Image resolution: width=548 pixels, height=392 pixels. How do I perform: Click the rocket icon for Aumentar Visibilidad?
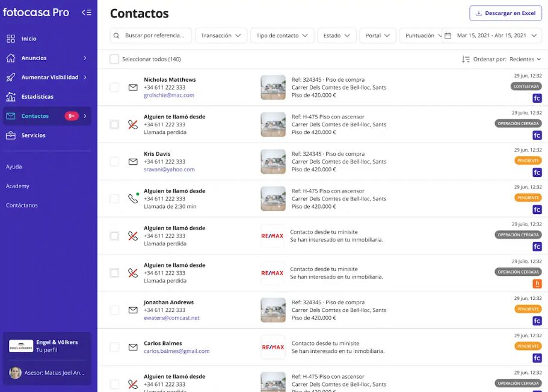(11, 78)
